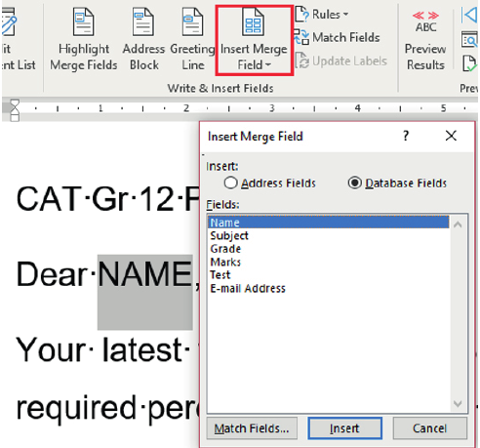
Task: Click Edit Recipient List icon
Action: pos(9,22)
